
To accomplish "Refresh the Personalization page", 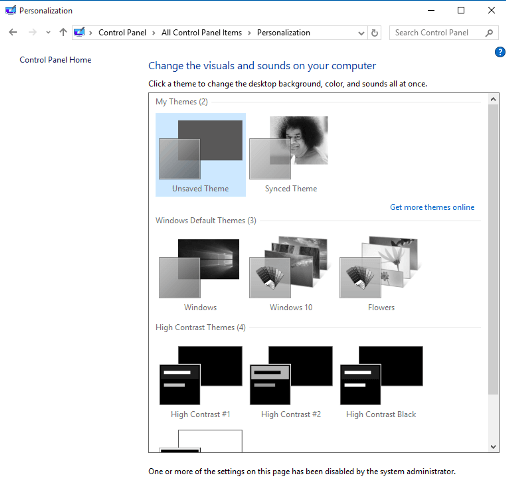I will pyautogui.click(x=375, y=33).
